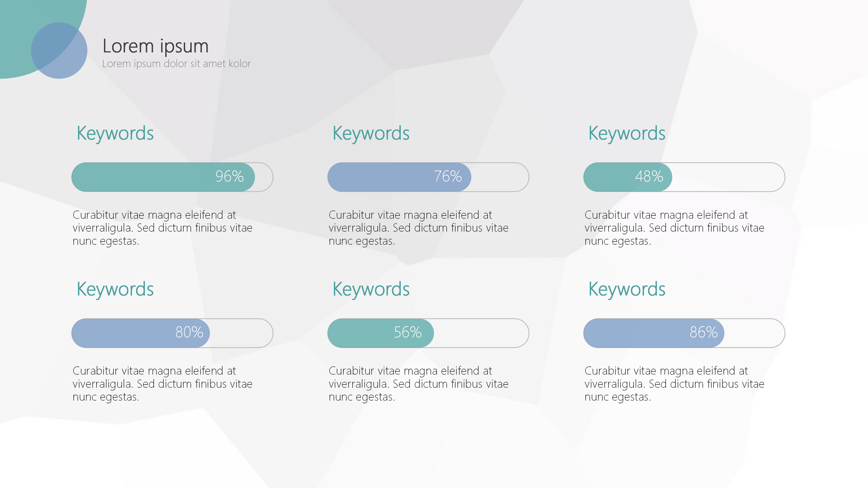This screenshot has width=868, height=488.
Task: Select the Keywords heading above the 76% bar
Action: (371, 133)
